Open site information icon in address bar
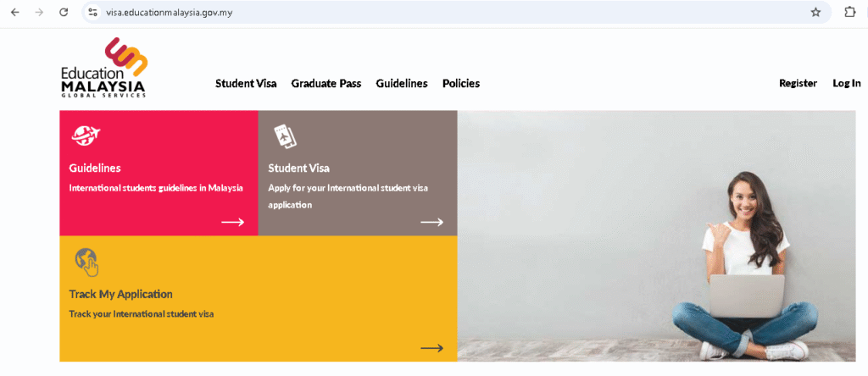Viewport: 868px width, 376px height. 93,12
